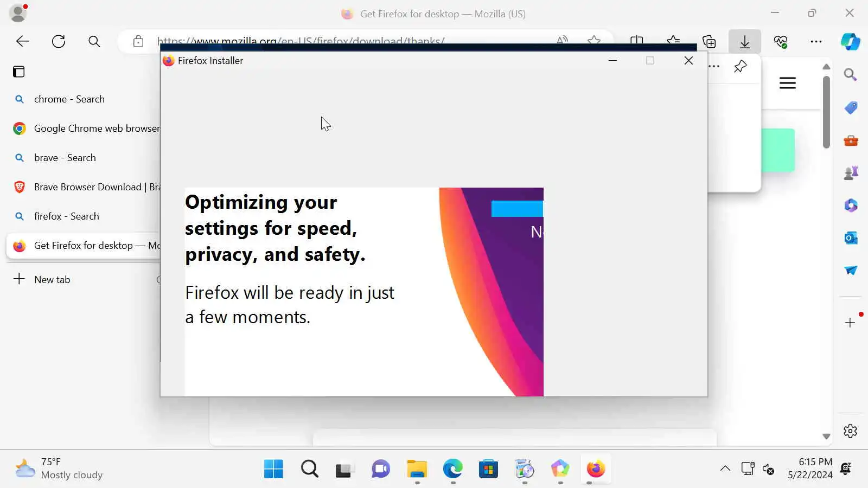Click the "Optimizing your settings" heading text
This screenshot has width=868, height=488.
point(275,228)
